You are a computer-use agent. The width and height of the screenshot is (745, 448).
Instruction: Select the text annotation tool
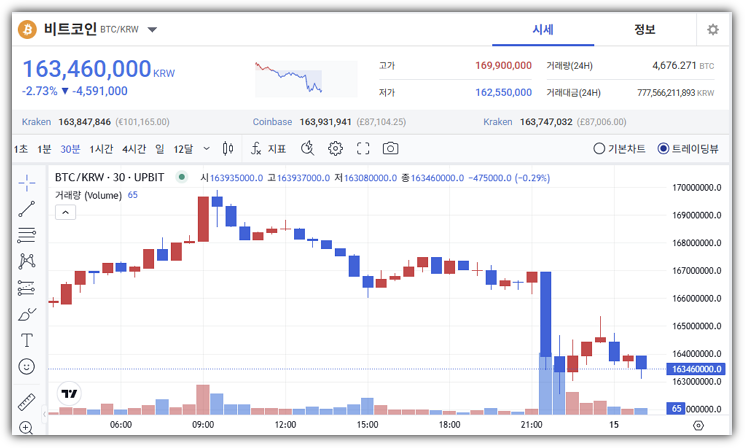pos(27,340)
